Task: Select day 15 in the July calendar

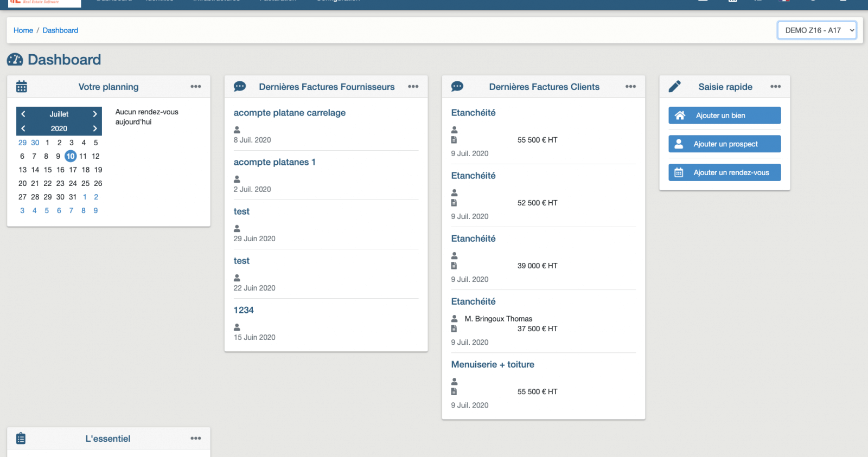Action: 48,170
